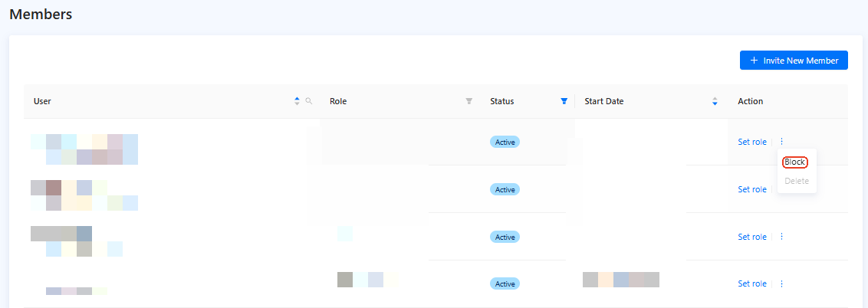Sort the User column using the arrows

click(x=298, y=101)
